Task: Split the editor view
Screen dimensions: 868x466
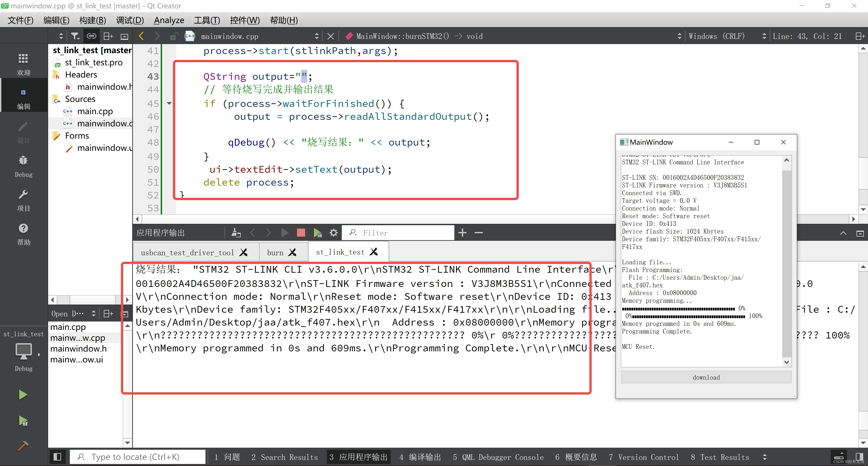Action: [860, 36]
